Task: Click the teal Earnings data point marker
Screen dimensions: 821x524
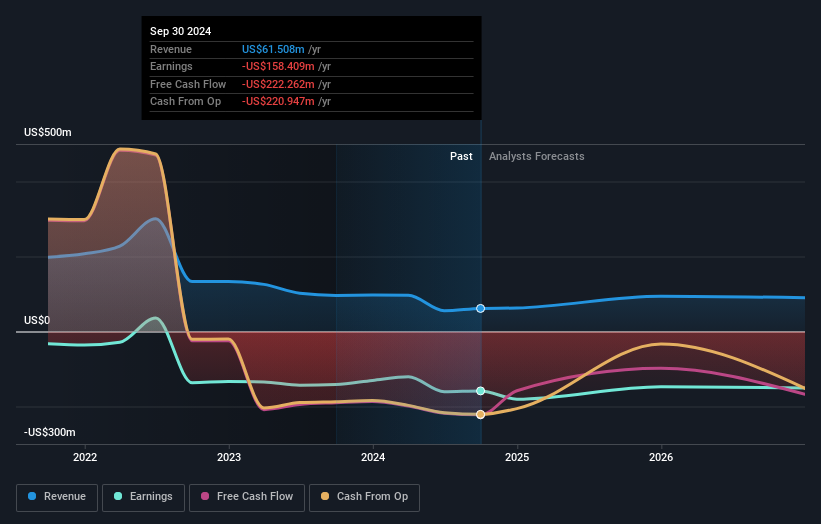Action: (480, 391)
